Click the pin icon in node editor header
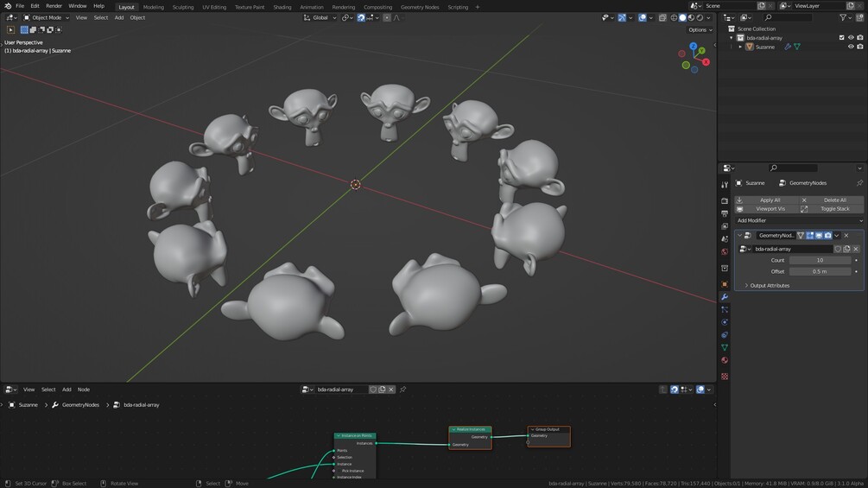This screenshot has width=868, height=488. coord(403,390)
